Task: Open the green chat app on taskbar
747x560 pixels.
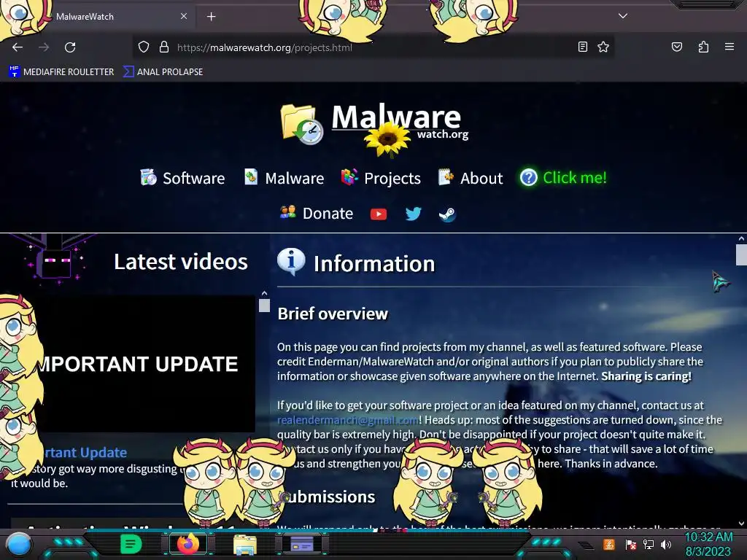Action: [131, 544]
